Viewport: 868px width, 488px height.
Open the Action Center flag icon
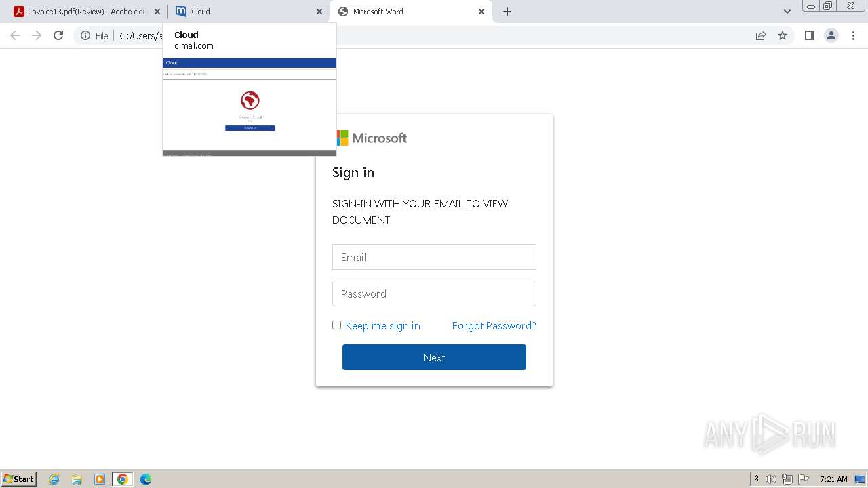[804, 479]
